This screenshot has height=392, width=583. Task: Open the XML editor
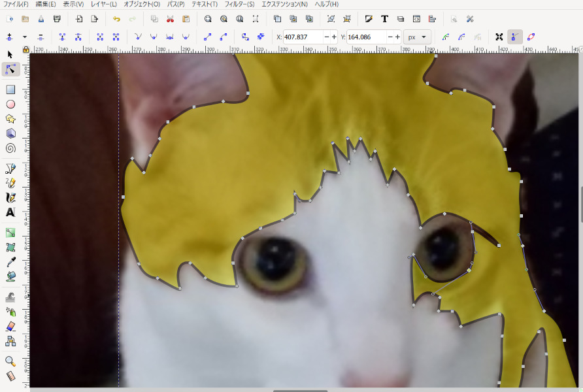[x=416, y=19]
